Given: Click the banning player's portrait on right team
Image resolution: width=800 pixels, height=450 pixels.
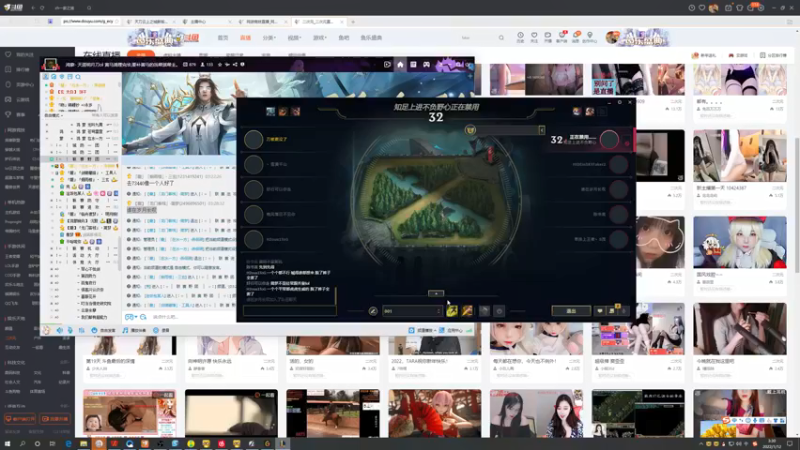Looking at the screenshot, I should pos(609,139).
